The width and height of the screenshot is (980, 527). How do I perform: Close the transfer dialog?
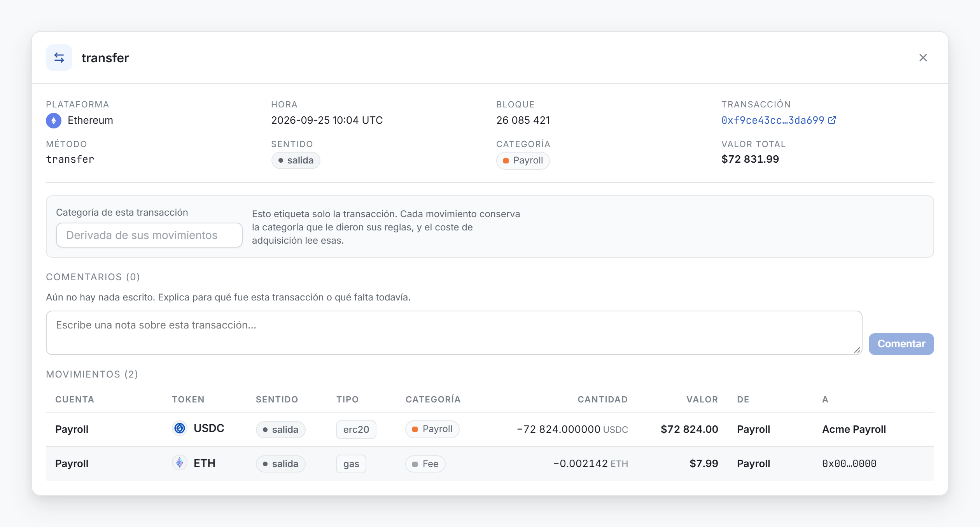923,58
